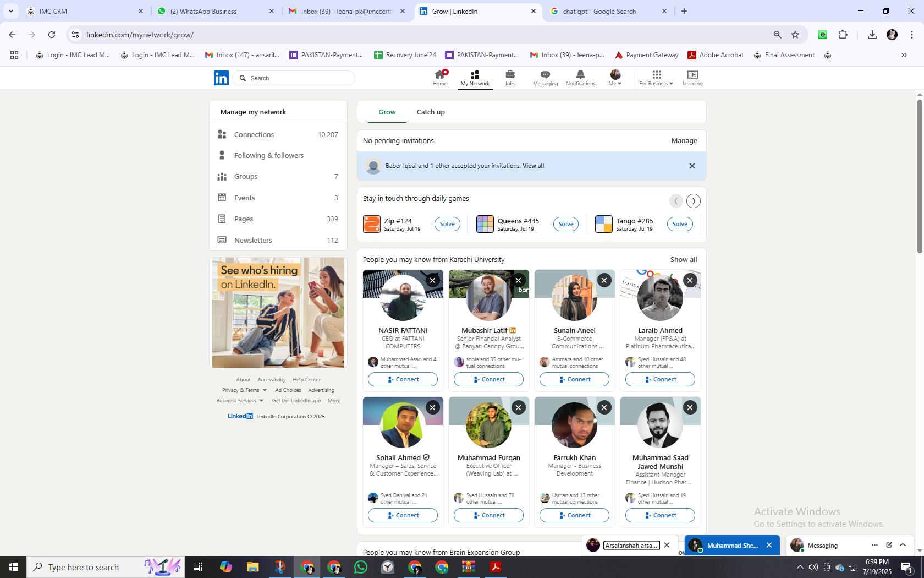
Task: Dismiss the Muhammad Furqan suggestion card
Action: click(x=518, y=407)
